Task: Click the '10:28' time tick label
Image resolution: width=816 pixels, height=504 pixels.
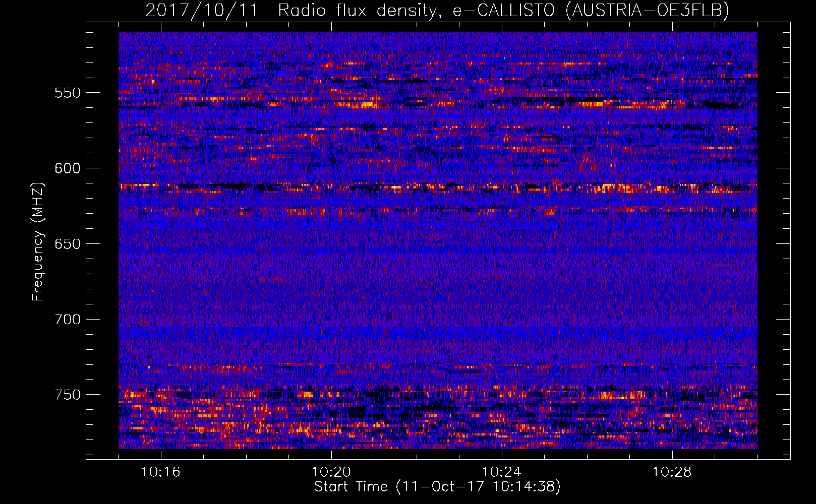Action: 672,472
